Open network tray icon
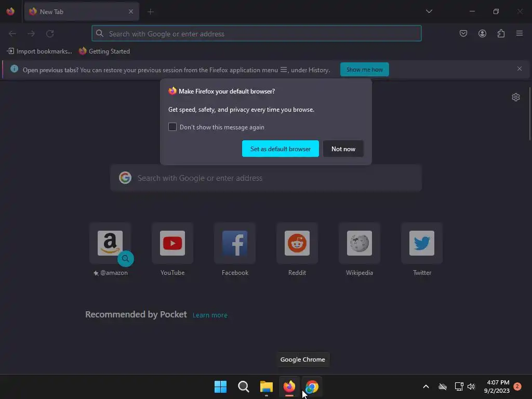This screenshot has height=399, width=532. click(x=459, y=387)
